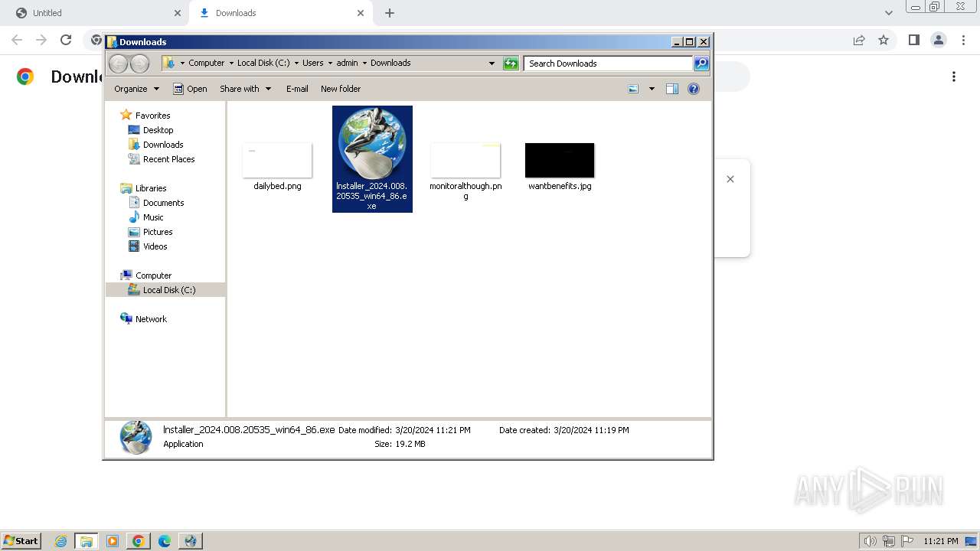The height and width of the screenshot is (551, 980).
Task: Click the taskbar clock showing 11:21 PM
Action: 941,541
